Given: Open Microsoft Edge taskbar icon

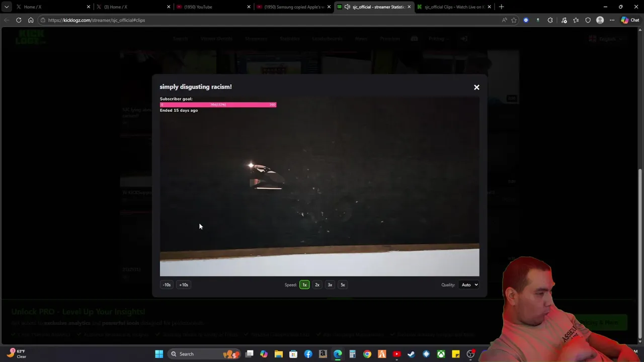Looking at the screenshot, I should coord(338,354).
